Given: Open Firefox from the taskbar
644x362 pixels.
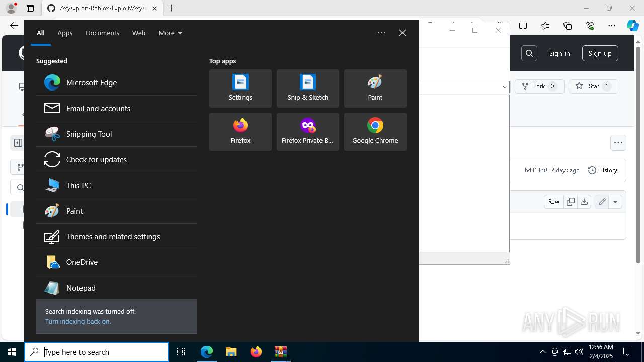Looking at the screenshot, I should pos(256,352).
